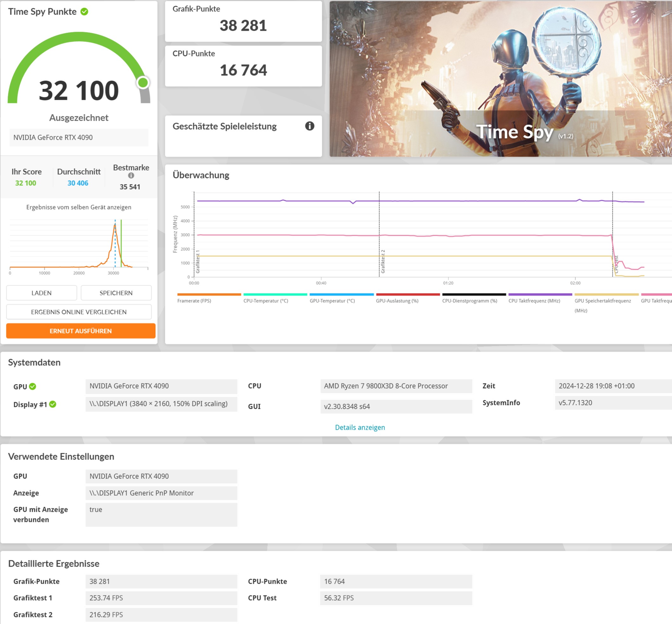Click Ergebnisse vom selben Gerät anzeigen
This screenshot has width=672, height=624.
(x=79, y=207)
